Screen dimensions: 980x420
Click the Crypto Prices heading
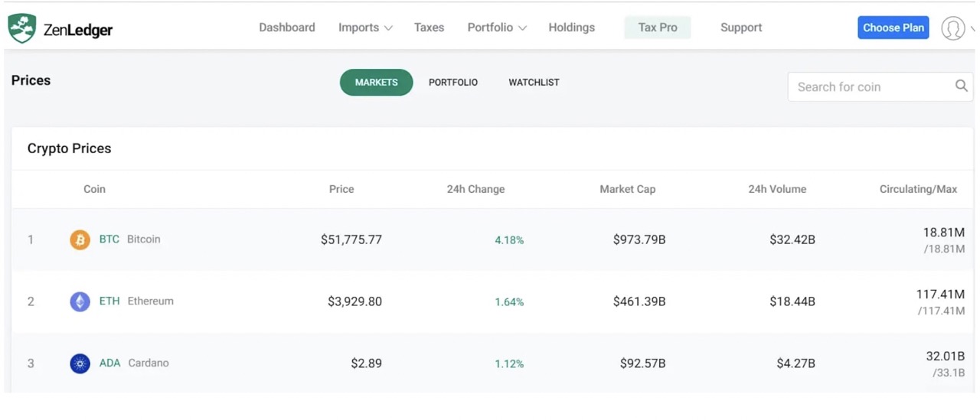(x=70, y=149)
